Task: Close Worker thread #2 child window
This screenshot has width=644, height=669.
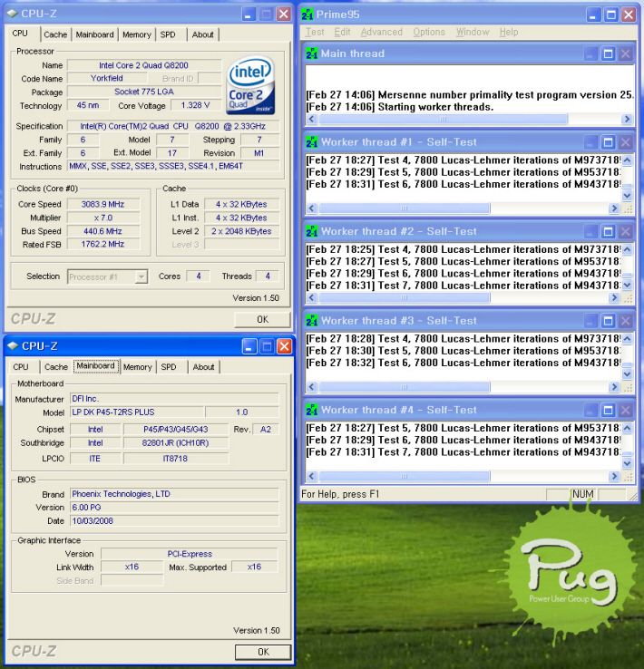Action: [x=625, y=232]
